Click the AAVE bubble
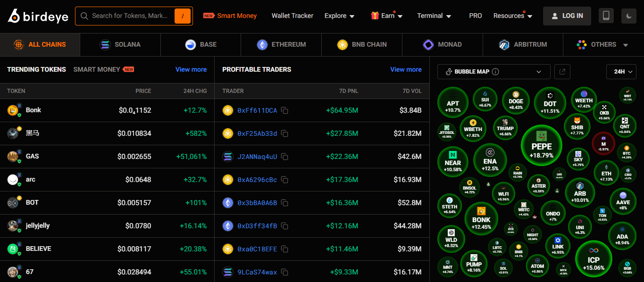 tap(623, 202)
